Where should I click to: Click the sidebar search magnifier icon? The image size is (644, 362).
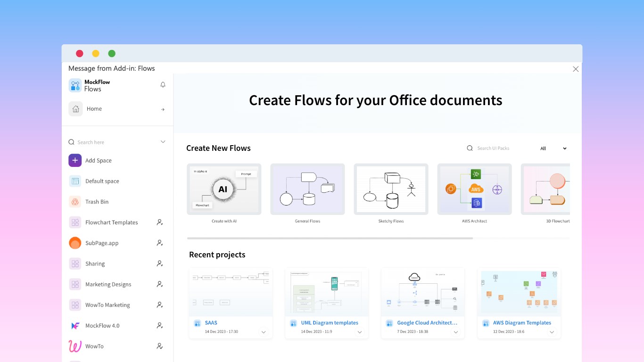point(72,142)
